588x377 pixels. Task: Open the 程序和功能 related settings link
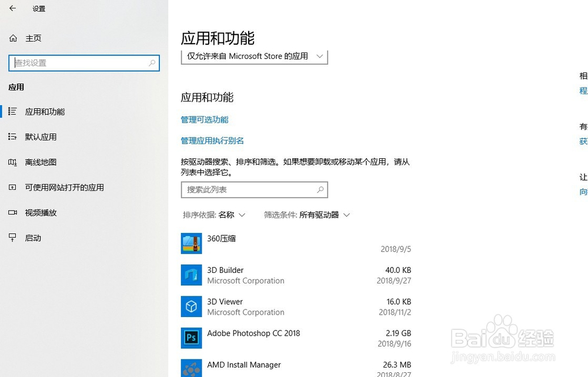(x=583, y=91)
